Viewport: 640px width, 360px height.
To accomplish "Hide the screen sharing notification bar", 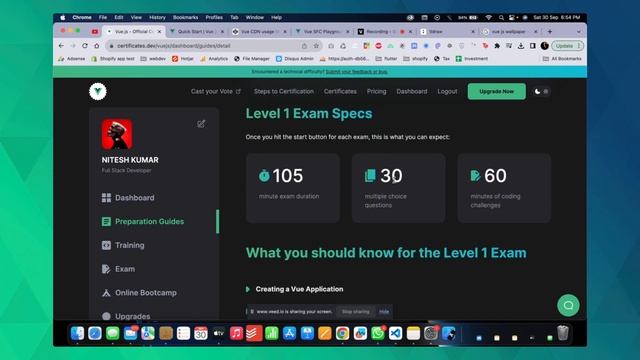I will point(384,312).
